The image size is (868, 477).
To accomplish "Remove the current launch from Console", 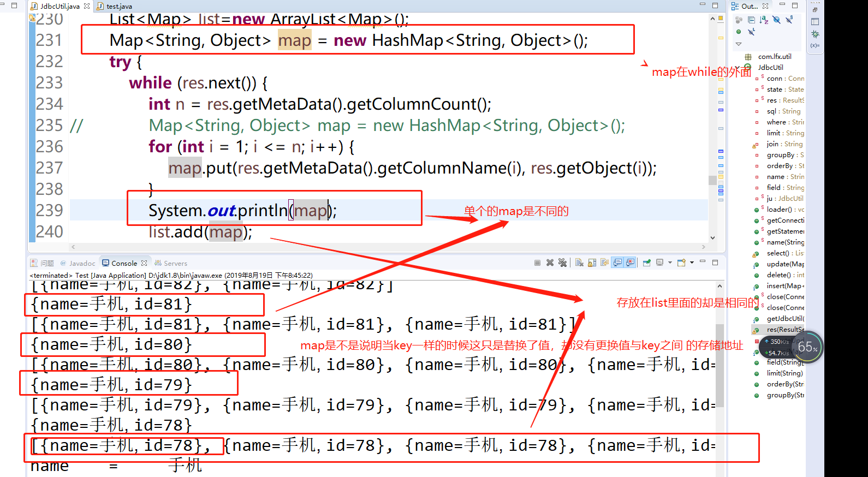I will point(550,263).
